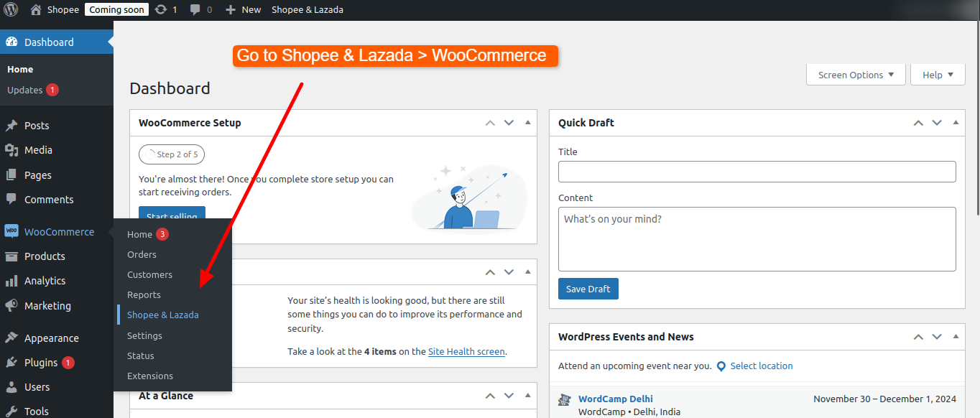Click the Marketing megaphone icon
Viewport: 980px width, 418px height.
(x=11, y=306)
